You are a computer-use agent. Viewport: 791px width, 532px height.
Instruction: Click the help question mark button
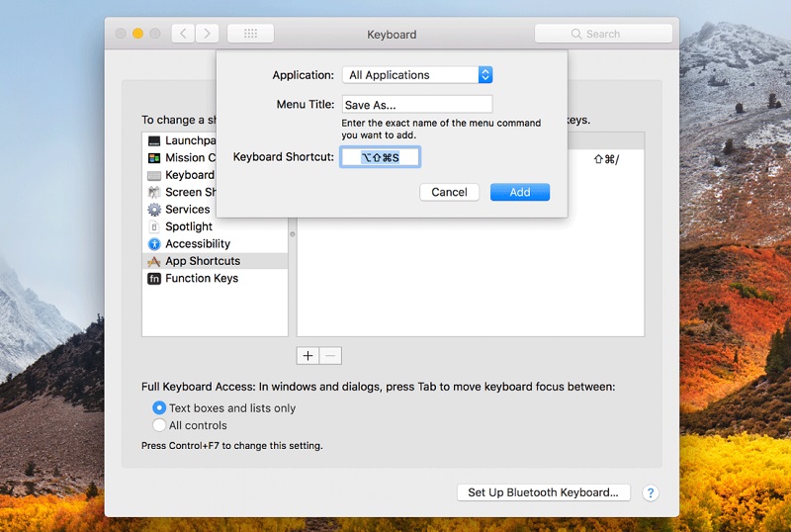tap(651, 492)
